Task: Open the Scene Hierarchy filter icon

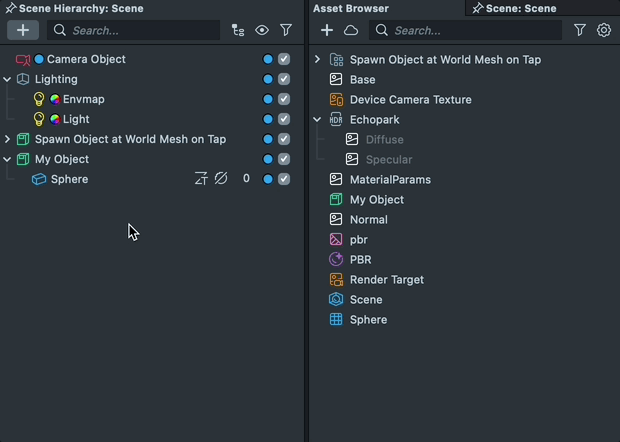Action: pos(286,31)
